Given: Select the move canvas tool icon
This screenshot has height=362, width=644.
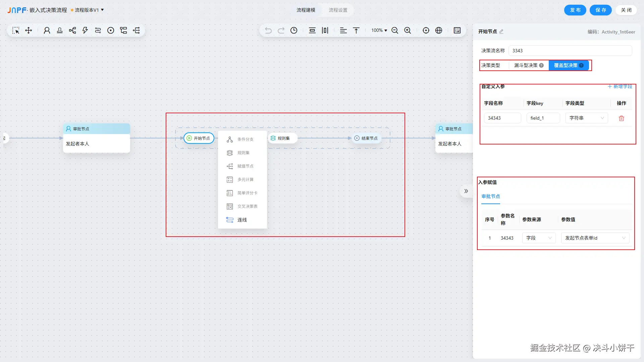Looking at the screenshot, I should (x=29, y=31).
